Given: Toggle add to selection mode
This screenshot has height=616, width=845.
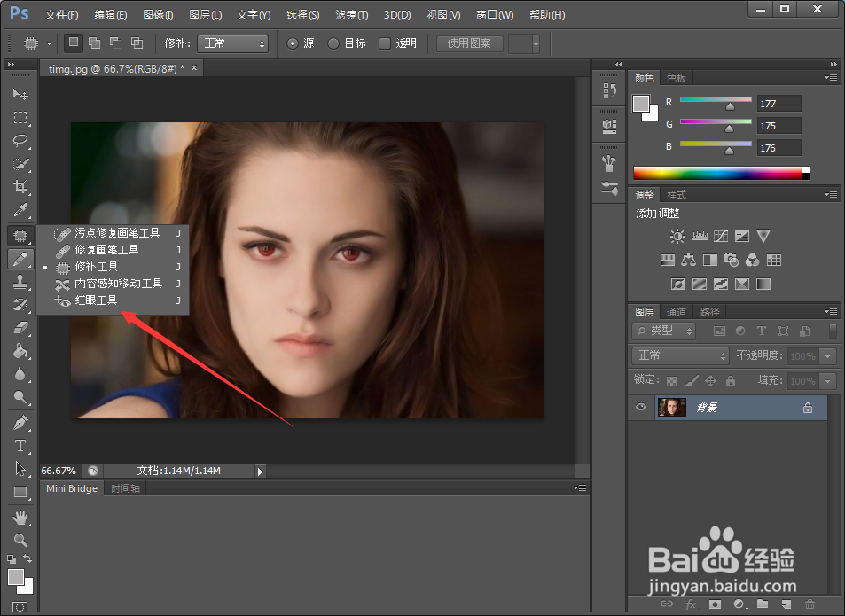Looking at the screenshot, I should pos(94,43).
